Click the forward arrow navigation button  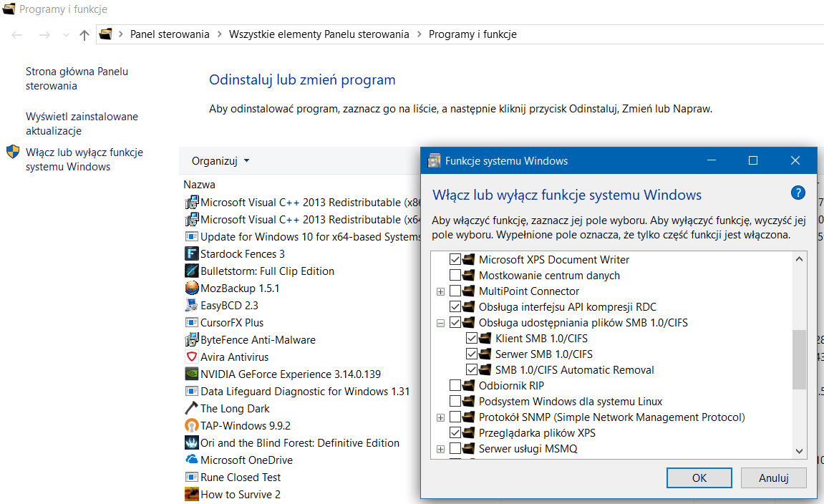(x=44, y=34)
